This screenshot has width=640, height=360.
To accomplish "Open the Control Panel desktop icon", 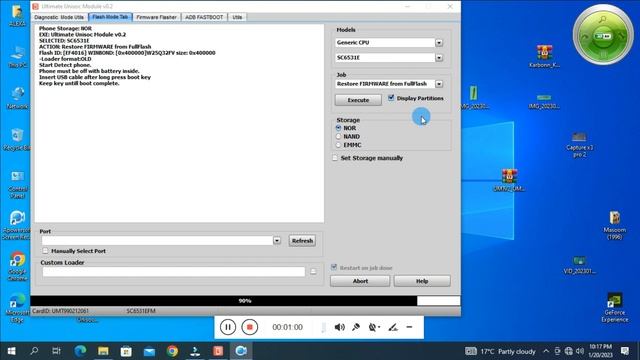I will (17, 184).
